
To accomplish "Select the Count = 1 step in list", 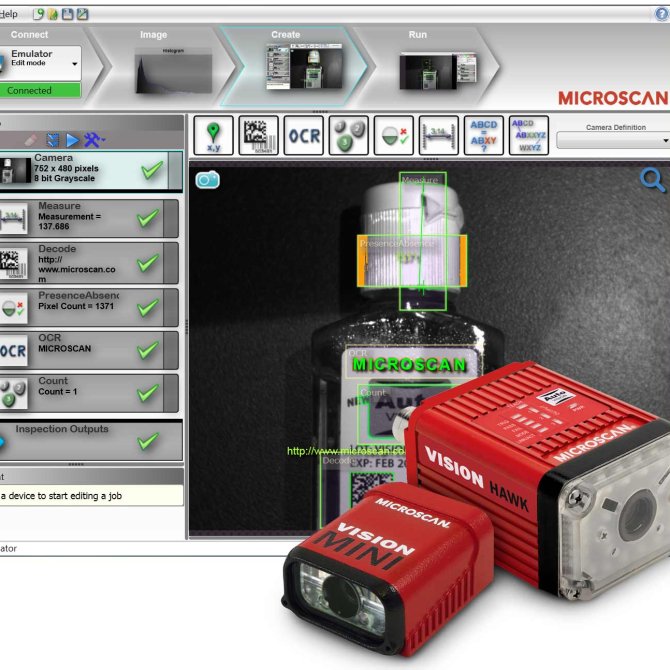I will (89, 394).
